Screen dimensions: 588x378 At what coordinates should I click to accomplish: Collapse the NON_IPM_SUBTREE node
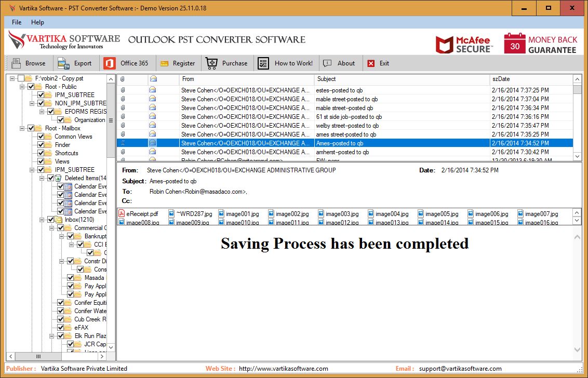pos(32,103)
